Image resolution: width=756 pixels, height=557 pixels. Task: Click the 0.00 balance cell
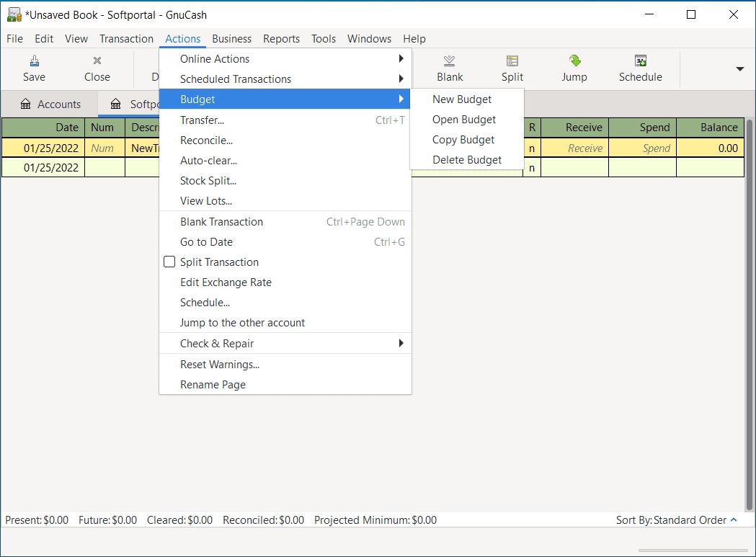click(x=710, y=148)
